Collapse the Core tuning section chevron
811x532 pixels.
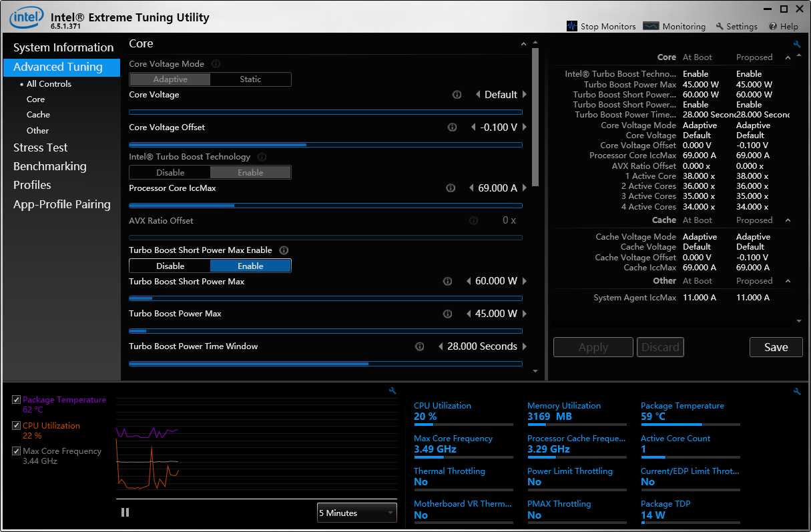coord(524,45)
